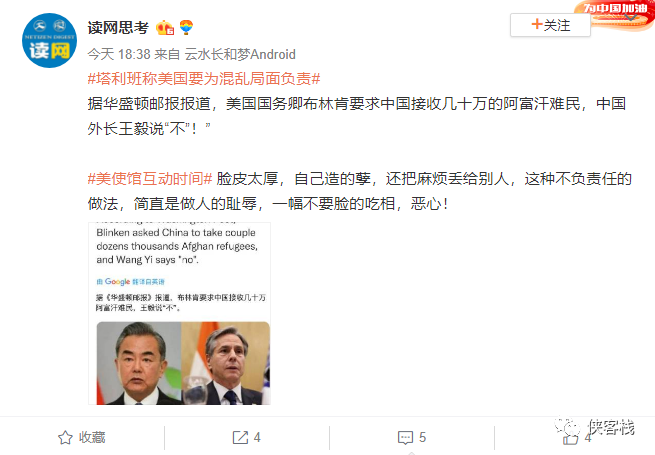Open hashtag 塔利班称美国要为混乱局面负责
The height and width of the screenshot is (455, 655).
(x=204, y=79)
